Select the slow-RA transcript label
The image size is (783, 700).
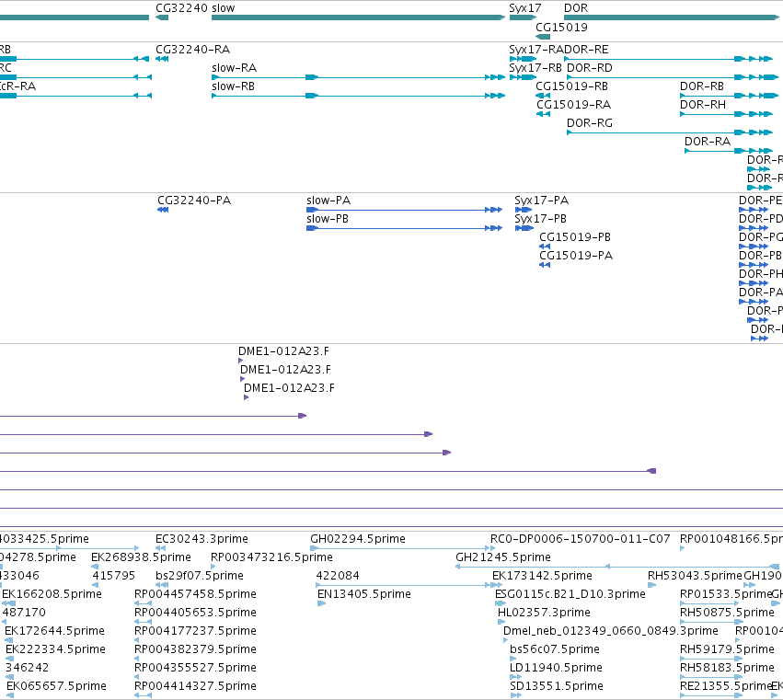234,68
